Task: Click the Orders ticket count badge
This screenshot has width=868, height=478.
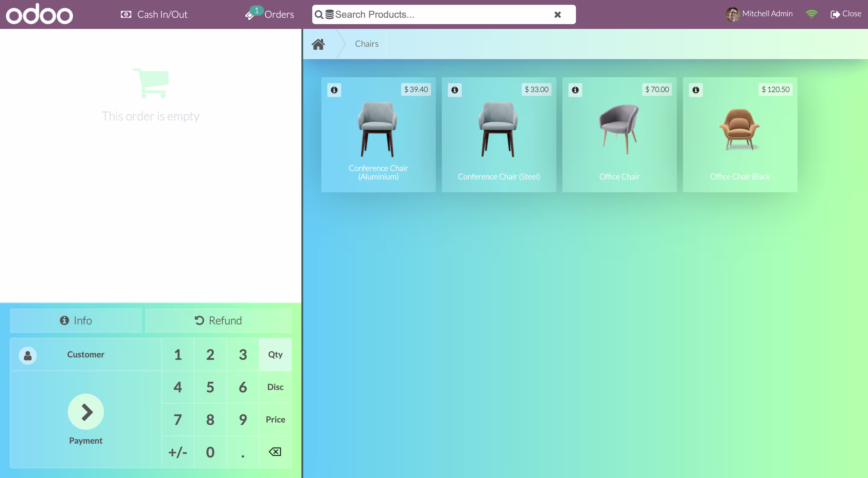Action: click(257, 11)
